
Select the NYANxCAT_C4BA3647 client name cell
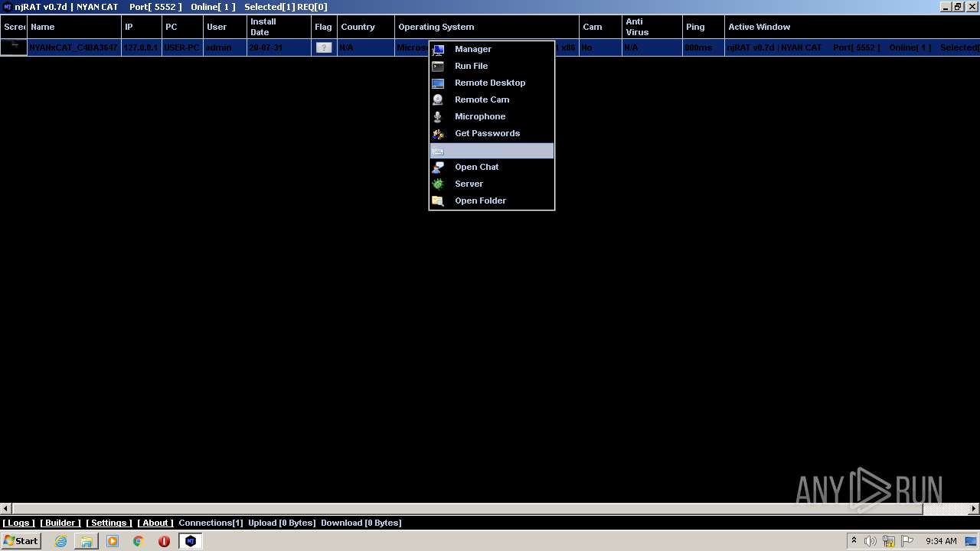73,47
